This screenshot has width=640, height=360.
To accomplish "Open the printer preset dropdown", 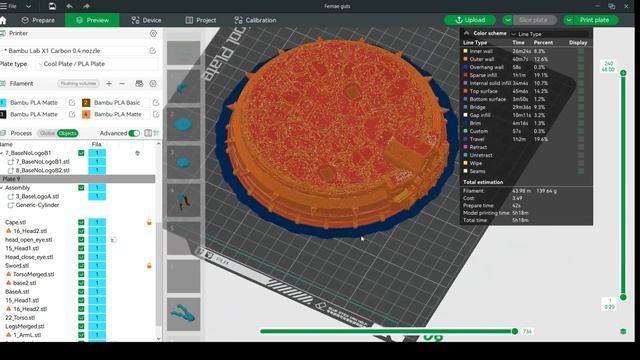I will (x=73, y=51).
